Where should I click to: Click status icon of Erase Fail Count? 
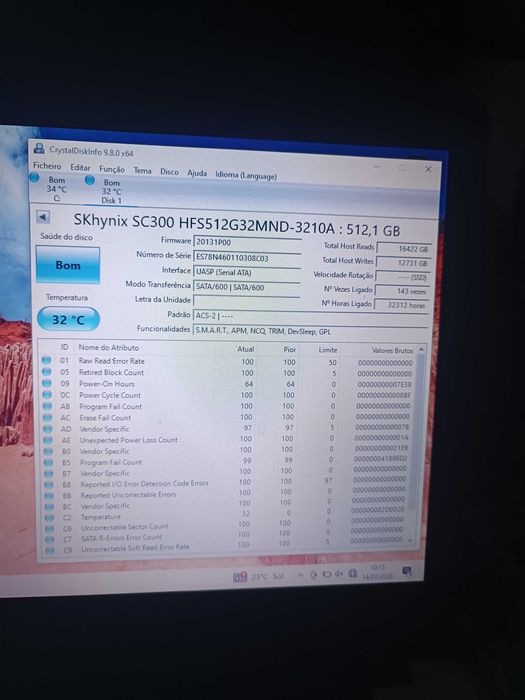click(47, 418)
